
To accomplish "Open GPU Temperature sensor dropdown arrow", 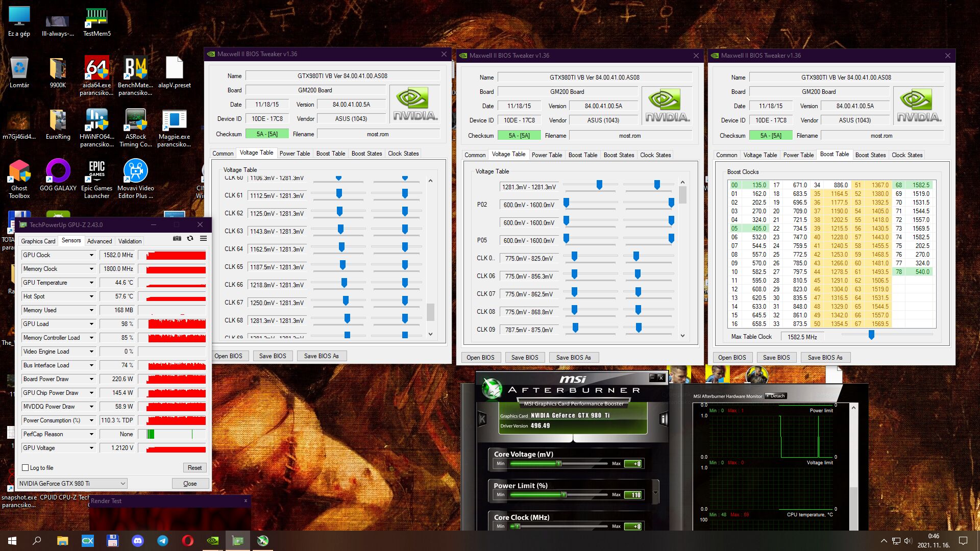I will point(92,283).
